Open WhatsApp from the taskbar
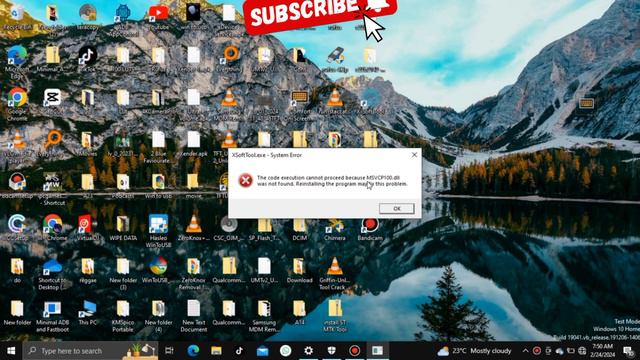 tap(285, 351)
